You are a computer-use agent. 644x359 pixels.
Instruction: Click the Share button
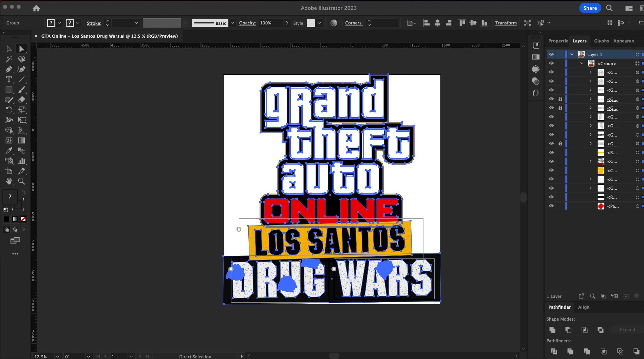[x=590, y=8]
